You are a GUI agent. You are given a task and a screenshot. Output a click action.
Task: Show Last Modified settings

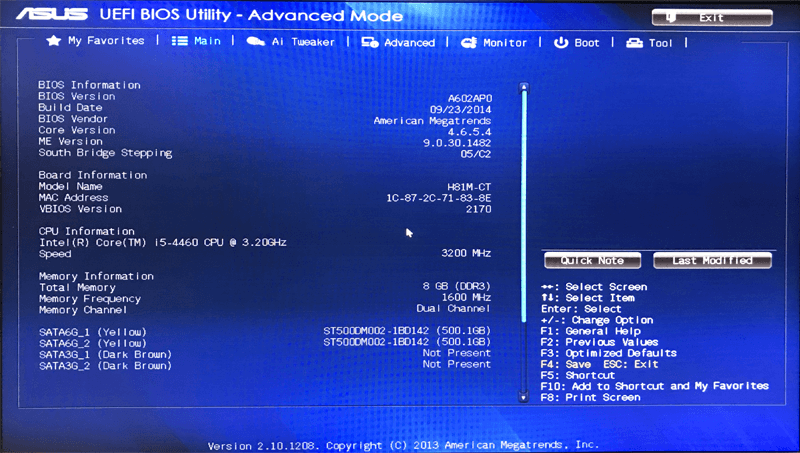712,261
